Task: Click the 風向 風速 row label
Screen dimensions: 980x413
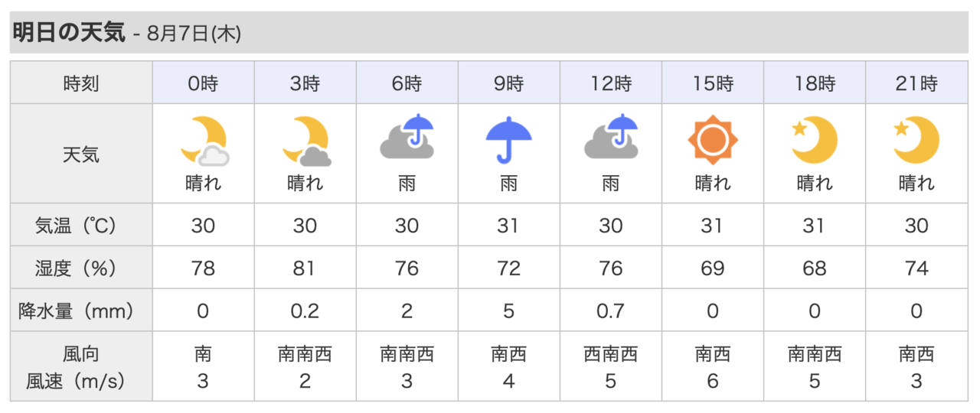Action: 81,367
